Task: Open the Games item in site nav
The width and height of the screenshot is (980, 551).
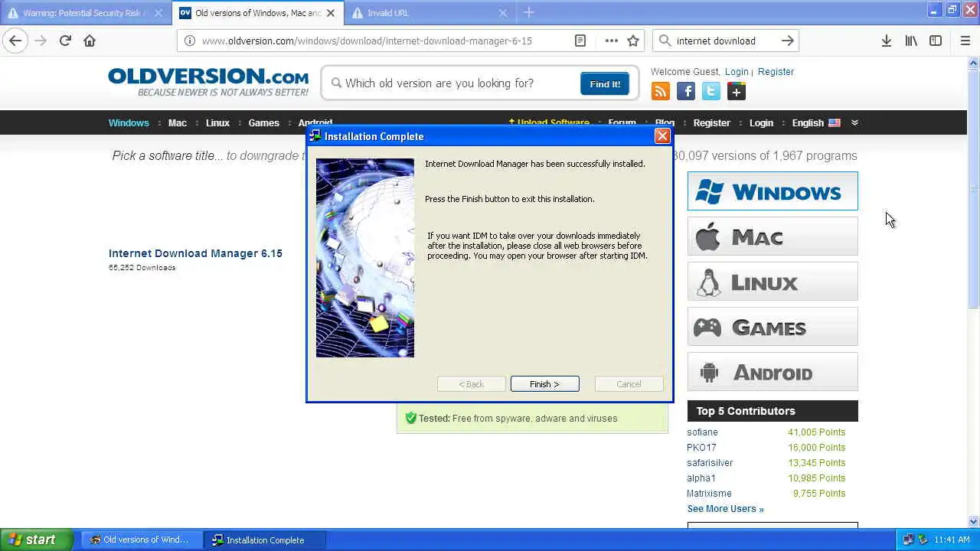Action: (x=263, y=122)
